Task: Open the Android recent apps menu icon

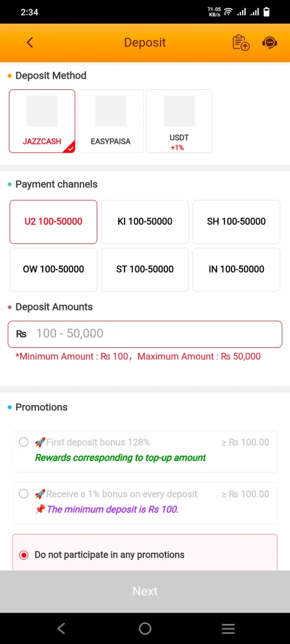Action: [228, 628]
